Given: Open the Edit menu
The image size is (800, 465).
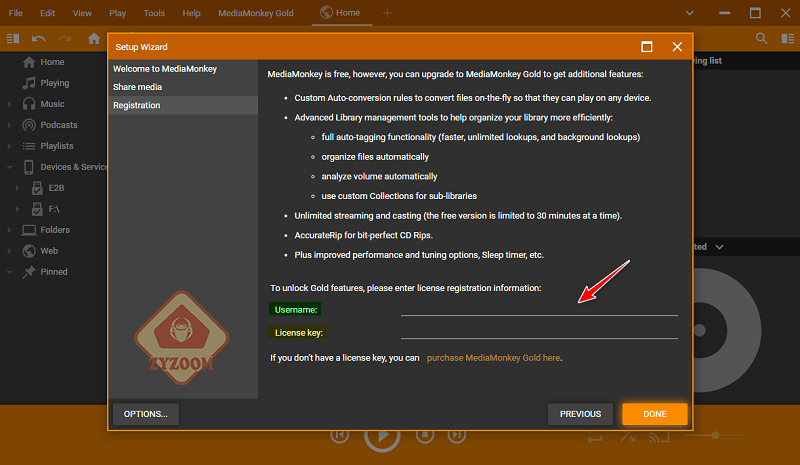Looking at the screenshot, I should tap(47, 13).
